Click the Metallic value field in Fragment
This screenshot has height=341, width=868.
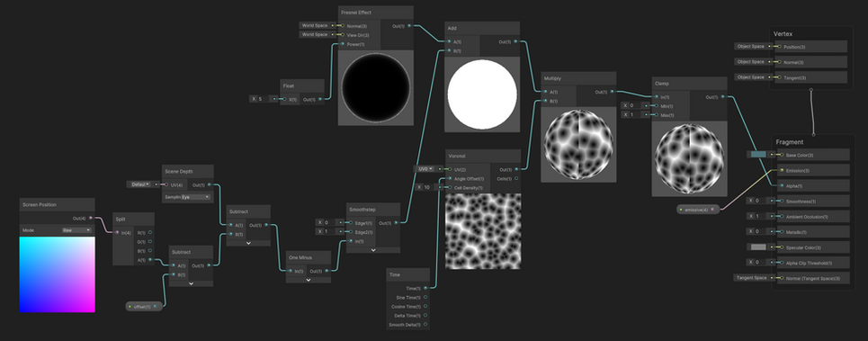(x=760, y=231)
